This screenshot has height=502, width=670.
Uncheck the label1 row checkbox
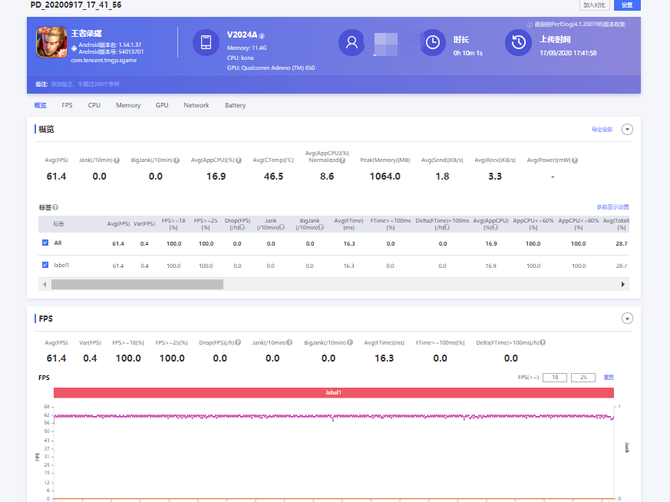45,265
